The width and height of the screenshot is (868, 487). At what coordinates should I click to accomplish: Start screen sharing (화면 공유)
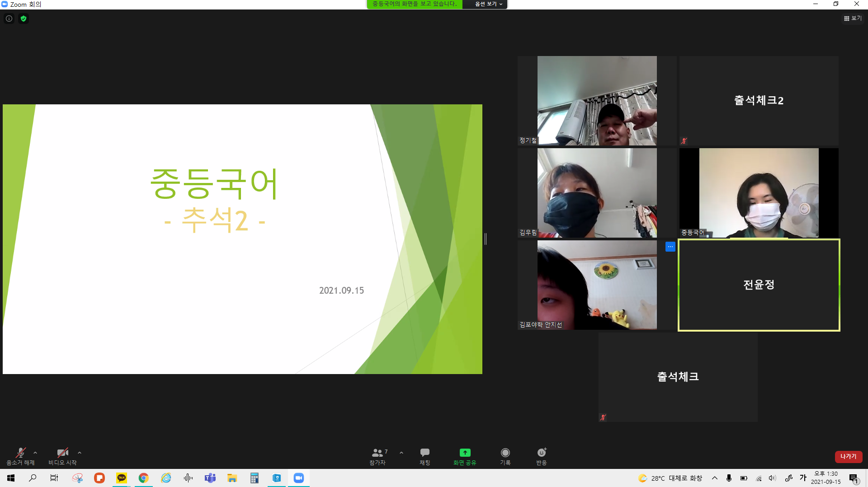[x=465, y=456]
